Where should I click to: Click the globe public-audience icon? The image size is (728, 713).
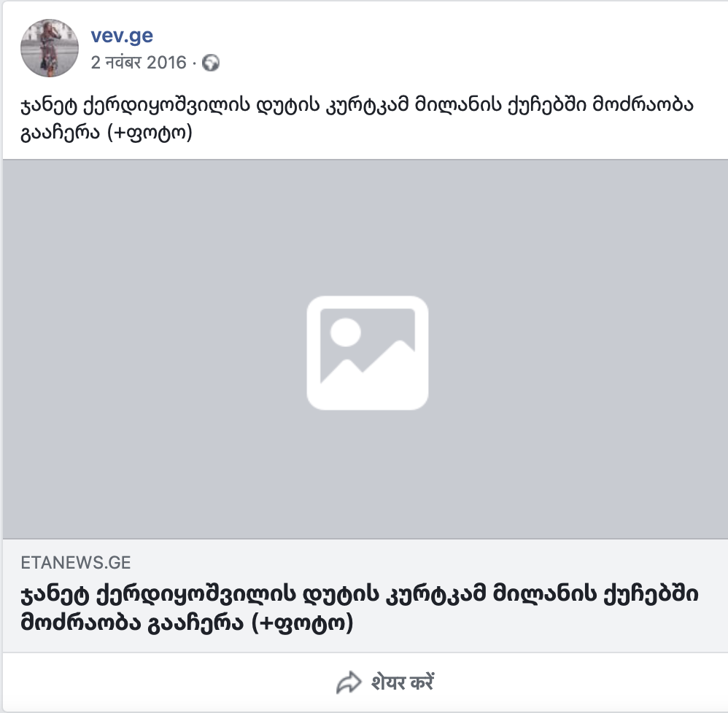[211, 63]
